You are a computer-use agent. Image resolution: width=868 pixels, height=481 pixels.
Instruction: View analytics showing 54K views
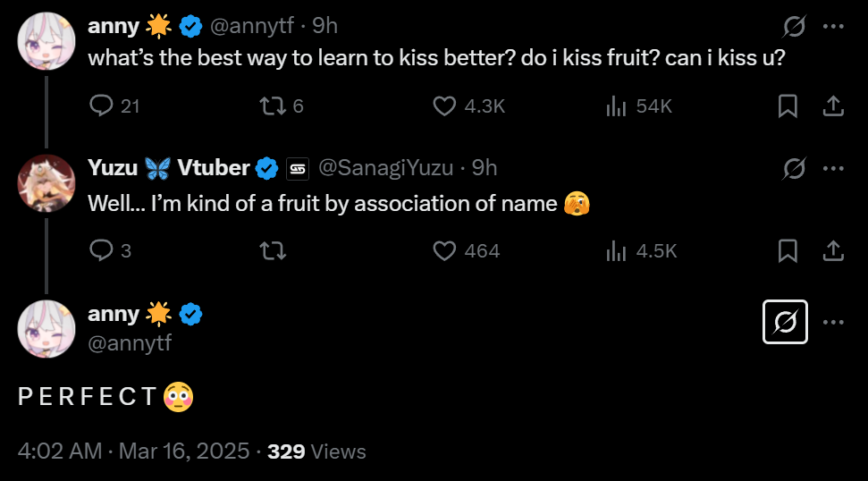(617, 106)
